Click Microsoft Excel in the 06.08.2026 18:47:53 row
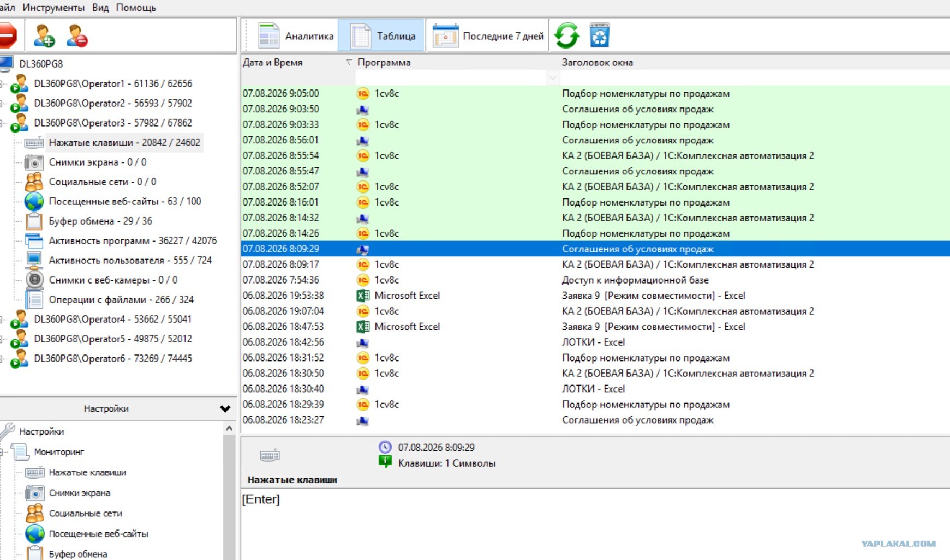950x560 pixels. pos(407,327)
